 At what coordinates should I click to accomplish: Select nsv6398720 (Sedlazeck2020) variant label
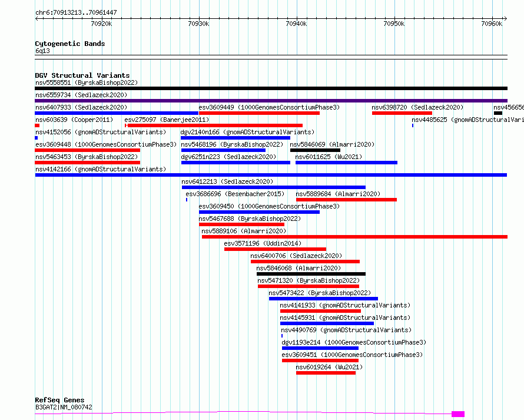[x=417, y=107]
